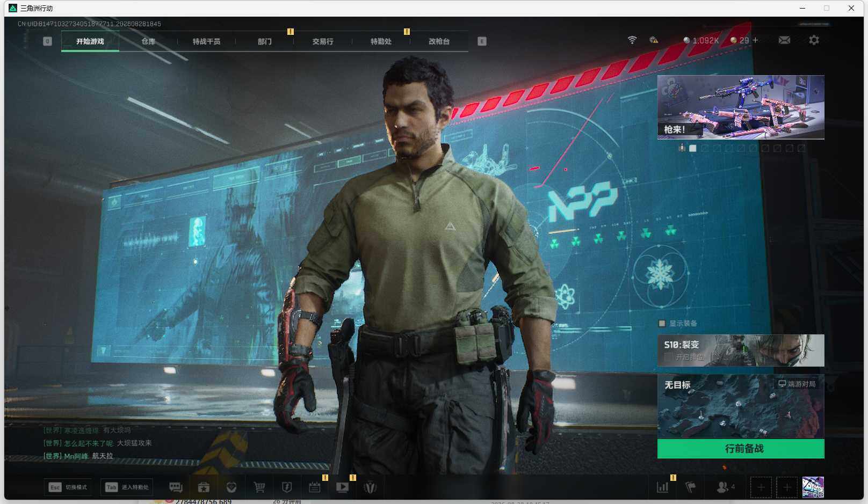Viewport: 868px width, 504px height.
Task: Click the second empty teammate slot
Action: pos(787,487)
